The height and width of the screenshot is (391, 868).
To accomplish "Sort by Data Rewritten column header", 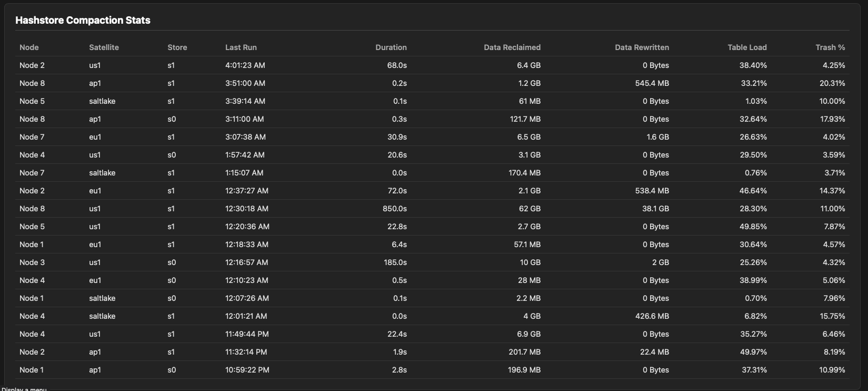I will click(x=642, y=47).
